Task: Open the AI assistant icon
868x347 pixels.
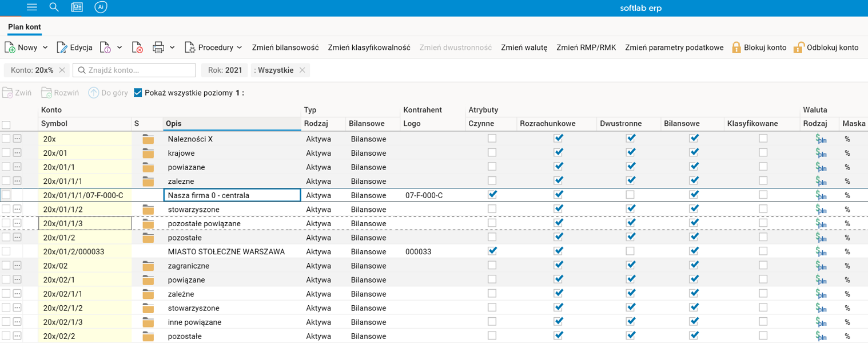Action: 101,7
